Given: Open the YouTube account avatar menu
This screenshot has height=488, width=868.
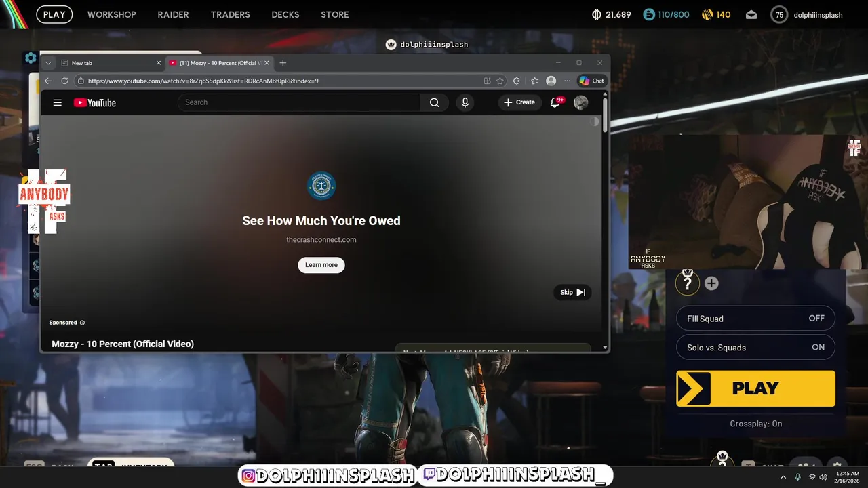Looking at the screenshot, I should 580,102.
